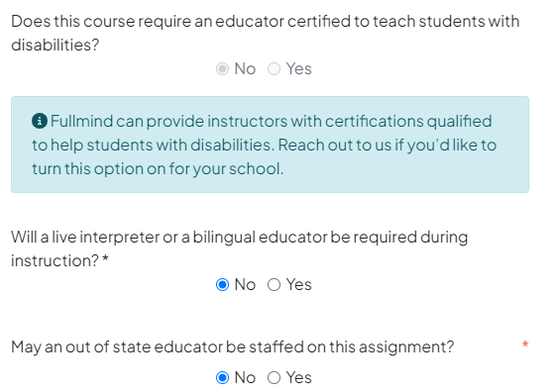Click the educator certified for disabilities question text
The image size is (555, 392).
[x=266, y=33]
